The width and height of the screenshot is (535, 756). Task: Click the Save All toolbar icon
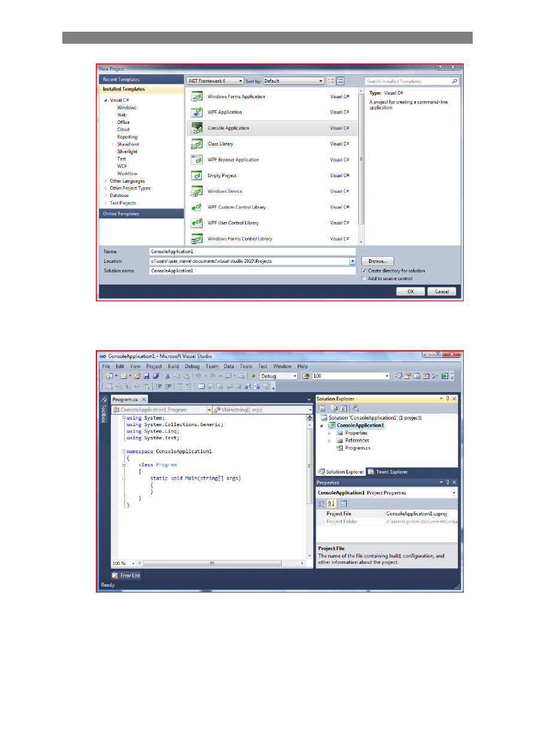[156, 376]
